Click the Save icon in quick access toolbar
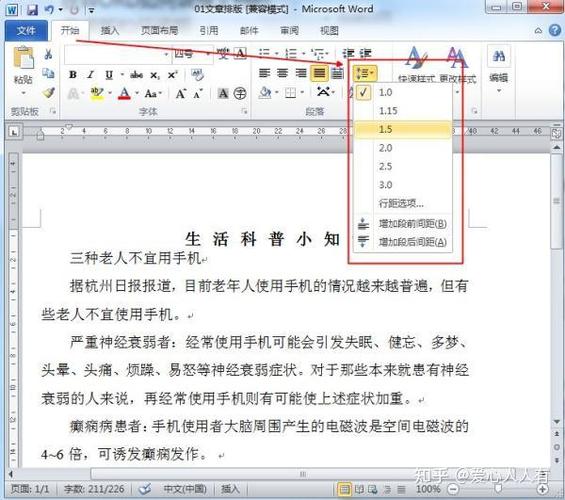Viewport: 565px width, 500px height. [x=32, y=10]
